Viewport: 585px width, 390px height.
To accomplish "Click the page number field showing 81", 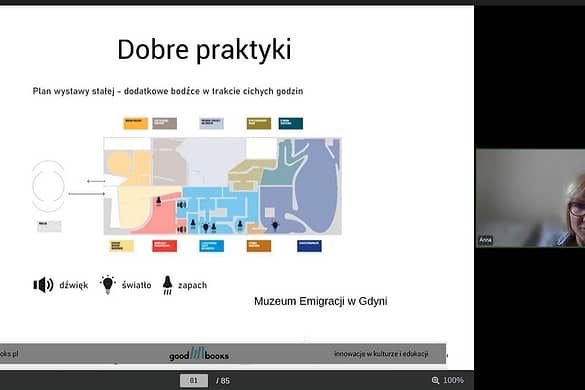I will tap(194, 380).
